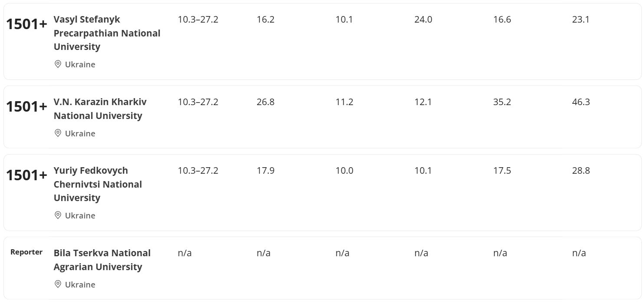Viewport: 644px width, 304px height.
Task: Open V.N. Karazin Kharkiv National University page
Action: [x=100, y=109]
